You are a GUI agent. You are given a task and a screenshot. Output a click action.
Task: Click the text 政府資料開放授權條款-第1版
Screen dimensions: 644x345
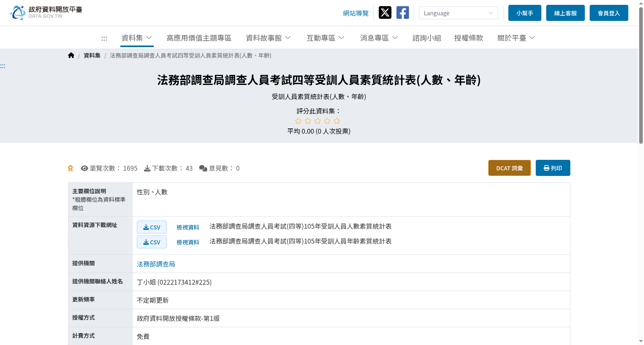pyautogui.click(x=178, y=318)
